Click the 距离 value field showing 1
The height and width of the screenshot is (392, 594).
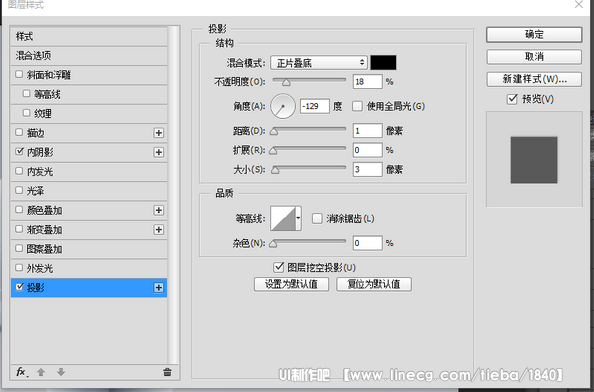tap(367, 131)
